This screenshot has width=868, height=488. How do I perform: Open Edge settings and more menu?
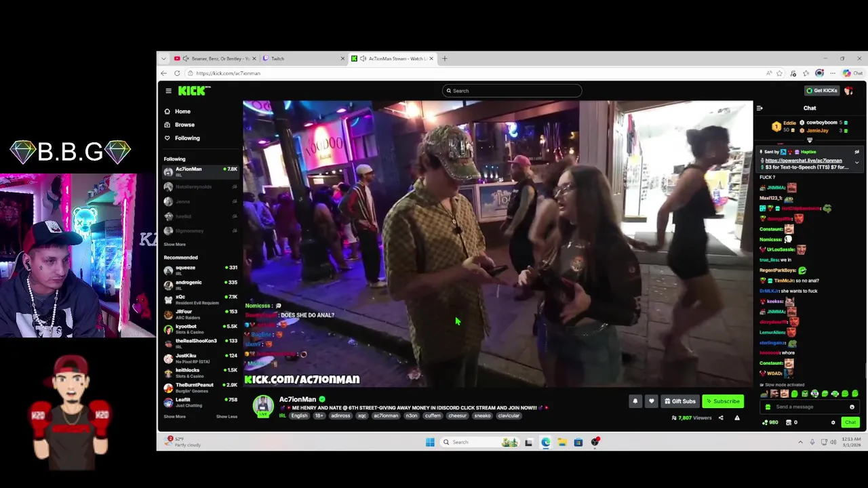point(833,73)
